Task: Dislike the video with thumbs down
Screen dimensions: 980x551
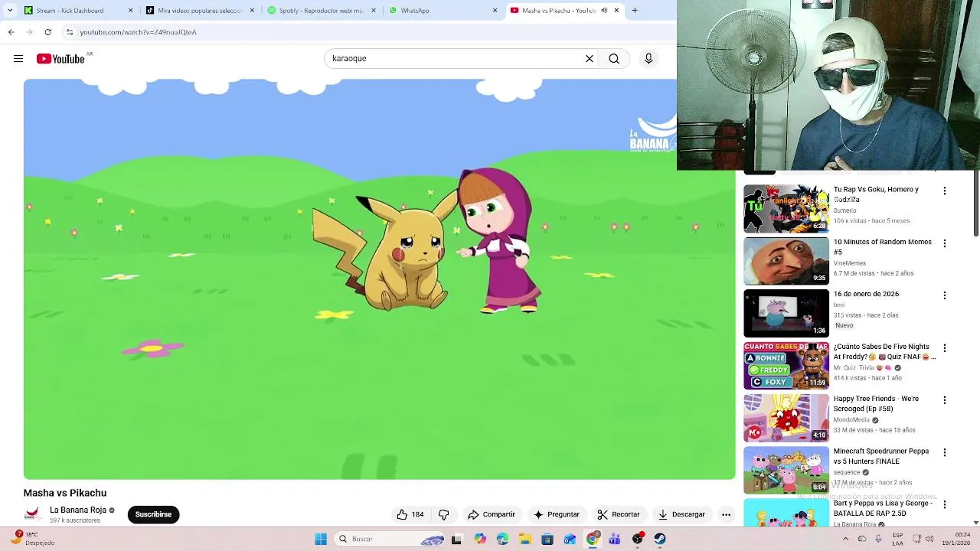Action: (443, 514)
